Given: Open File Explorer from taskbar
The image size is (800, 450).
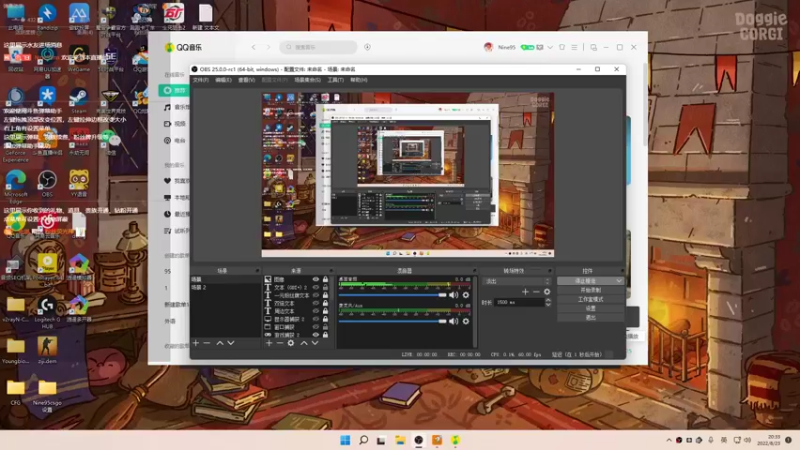Looking at the screenshot, I should tap(400, 440).
